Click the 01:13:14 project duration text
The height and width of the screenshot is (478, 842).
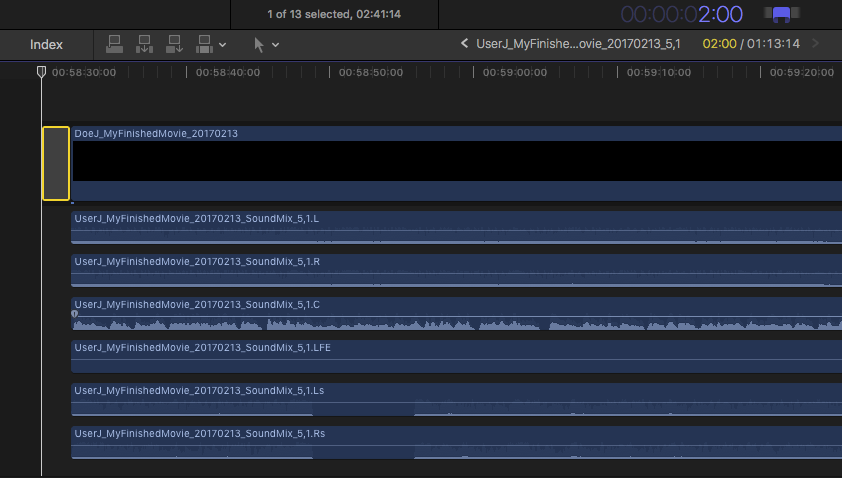pos(773,44)
